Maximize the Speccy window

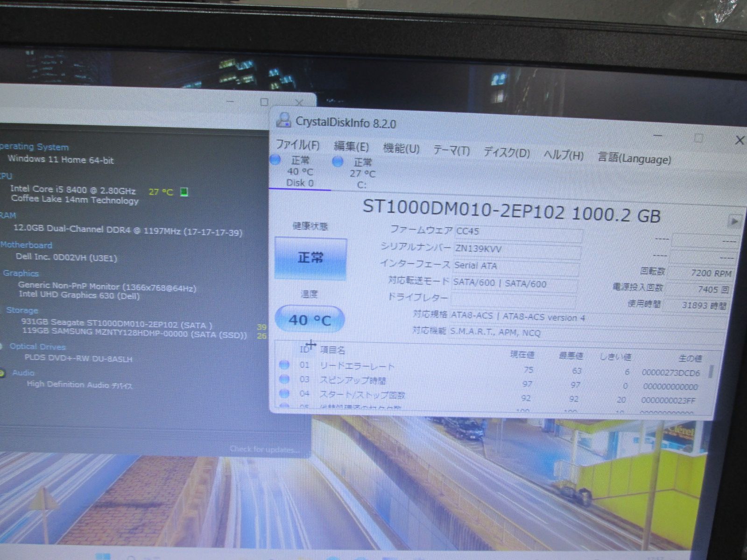point(264,102)
